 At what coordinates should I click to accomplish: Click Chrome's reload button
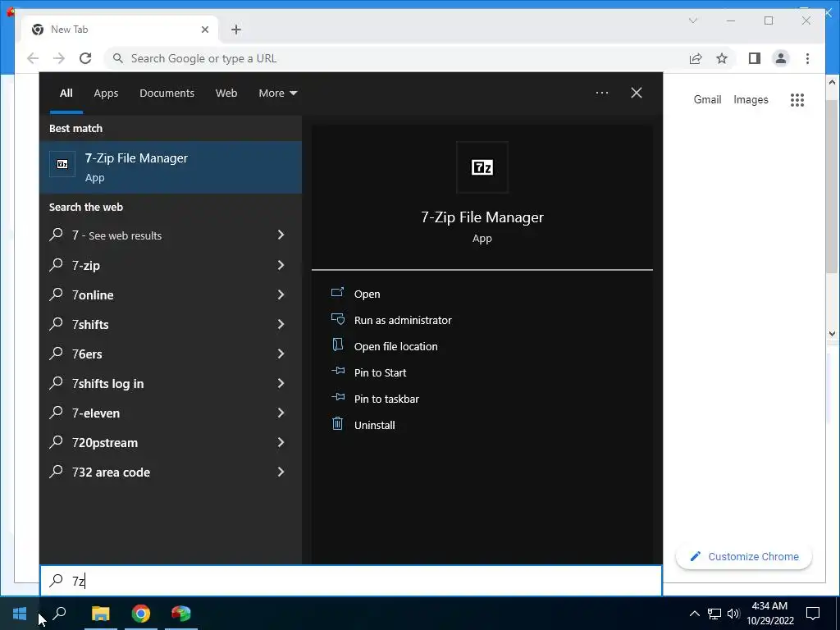coord(85,58)
